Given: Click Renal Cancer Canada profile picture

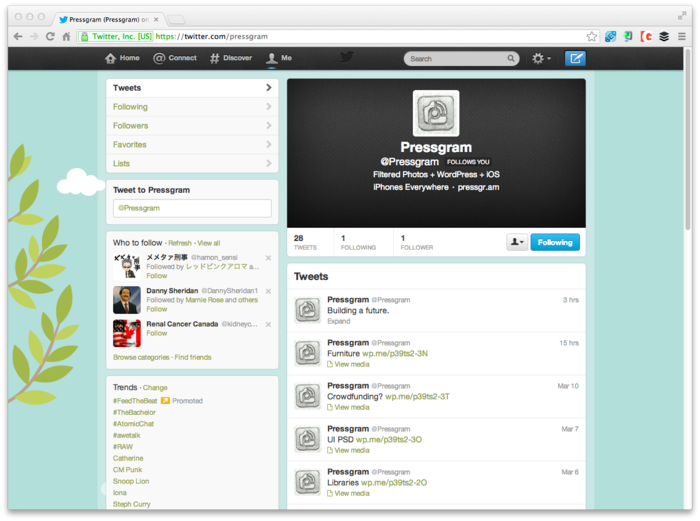Looking at the screenshot, I should pos(127,333).
